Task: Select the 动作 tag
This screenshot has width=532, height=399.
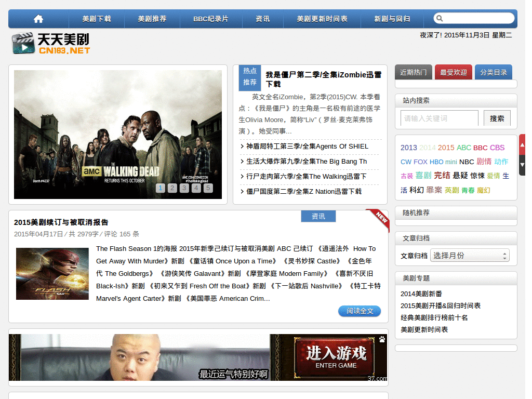Action: [x=501, y=162]
